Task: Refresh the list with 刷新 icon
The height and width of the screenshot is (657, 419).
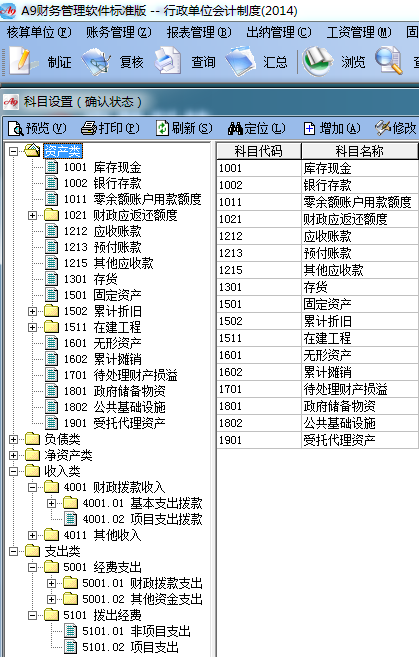Action: click(162, 128)
